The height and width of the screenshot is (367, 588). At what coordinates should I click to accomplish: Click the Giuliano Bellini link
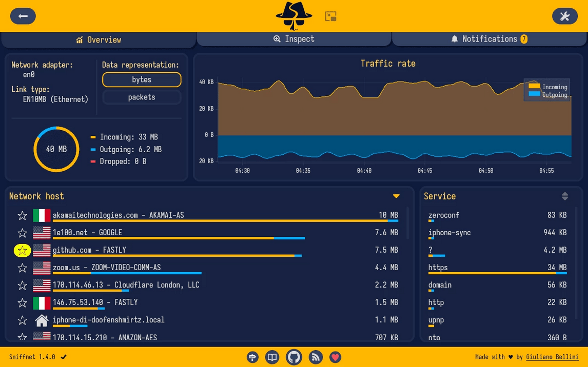[552, 357]
